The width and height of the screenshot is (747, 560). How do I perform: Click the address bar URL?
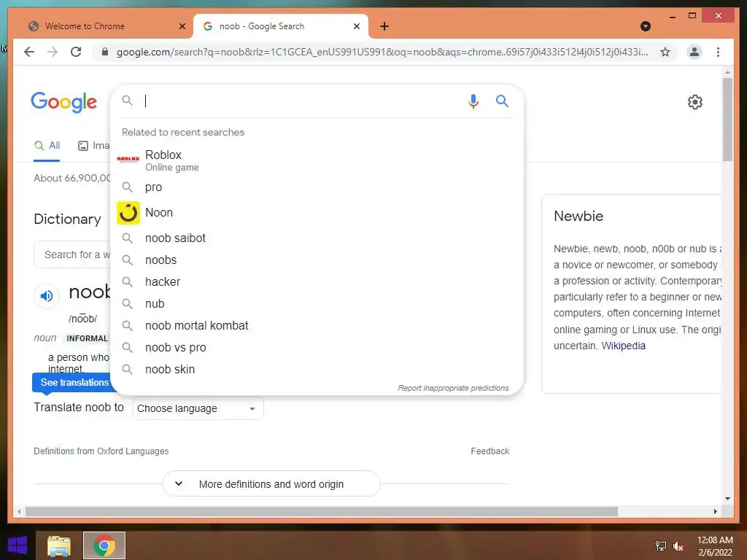(382, 52)
